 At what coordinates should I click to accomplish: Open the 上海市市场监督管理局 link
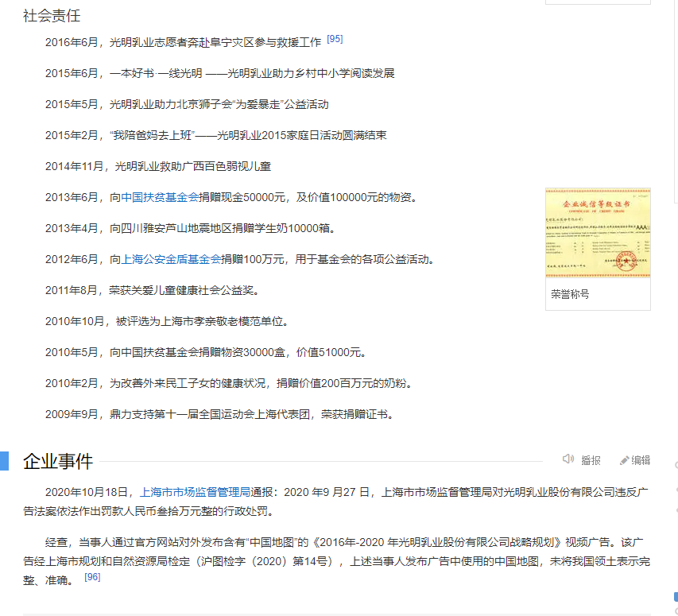point(195,492)
